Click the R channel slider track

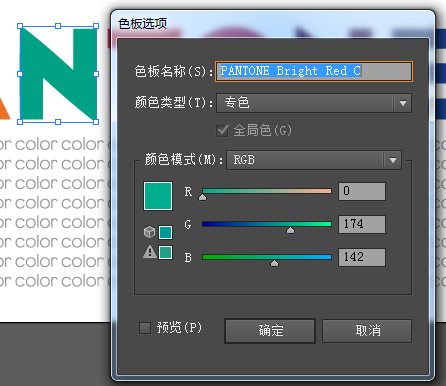267,191
